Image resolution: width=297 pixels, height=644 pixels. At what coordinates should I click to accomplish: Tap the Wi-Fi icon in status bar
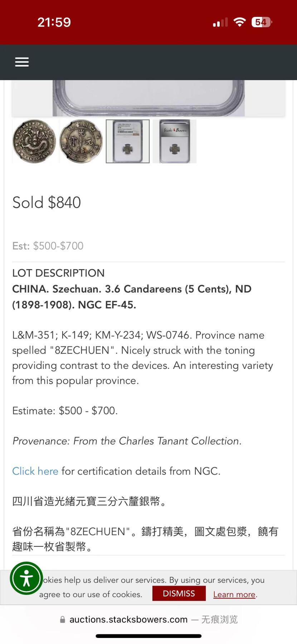tap(239, 22)
